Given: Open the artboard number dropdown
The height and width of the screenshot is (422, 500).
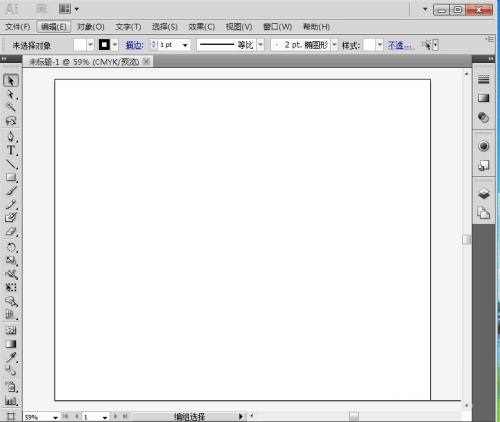Looking at the screenshot, I should (x=105, y=417).
